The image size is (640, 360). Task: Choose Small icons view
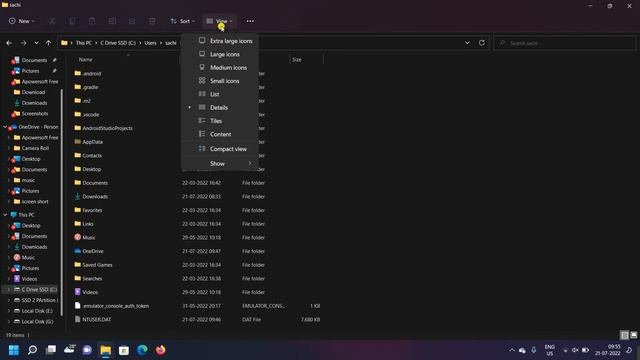click(220, 81)
